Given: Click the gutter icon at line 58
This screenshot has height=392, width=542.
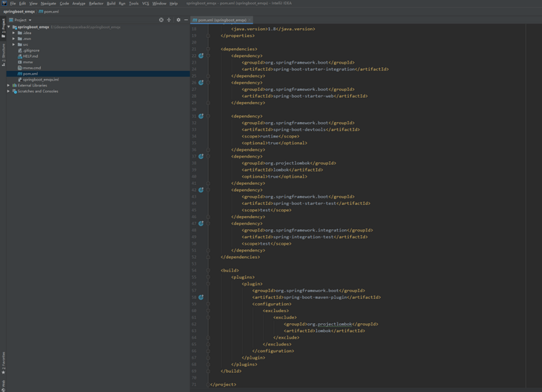Looking at the screenshot, I should (x=201, y=297).
